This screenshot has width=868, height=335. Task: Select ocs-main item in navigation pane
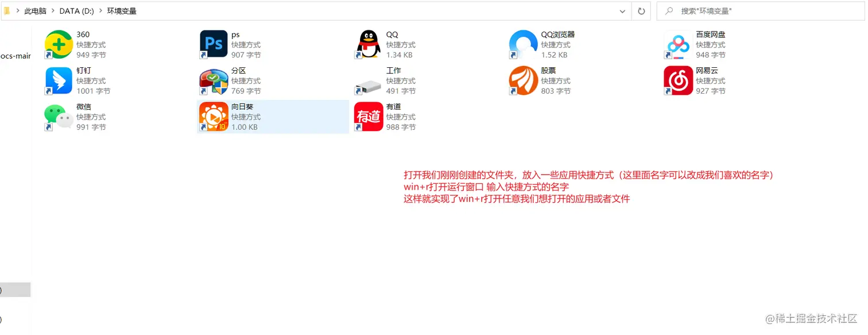(x=15, y=56)
